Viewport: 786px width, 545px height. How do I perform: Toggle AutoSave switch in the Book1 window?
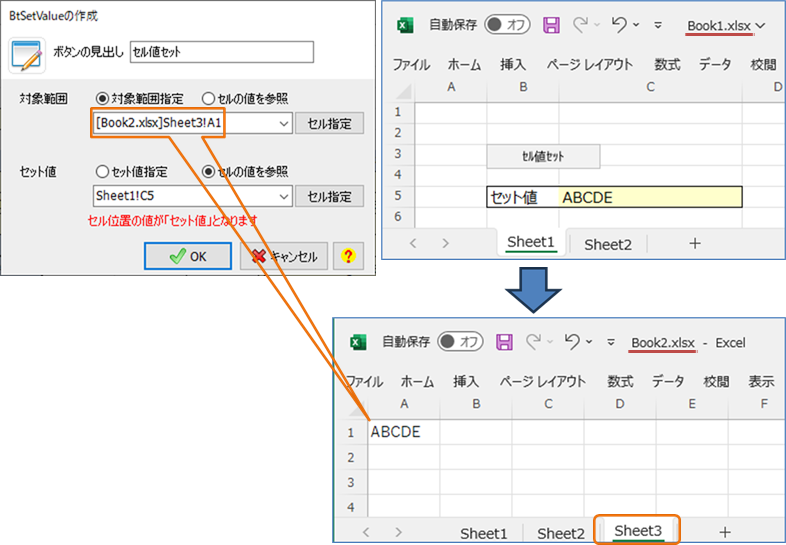click(507, 25)
